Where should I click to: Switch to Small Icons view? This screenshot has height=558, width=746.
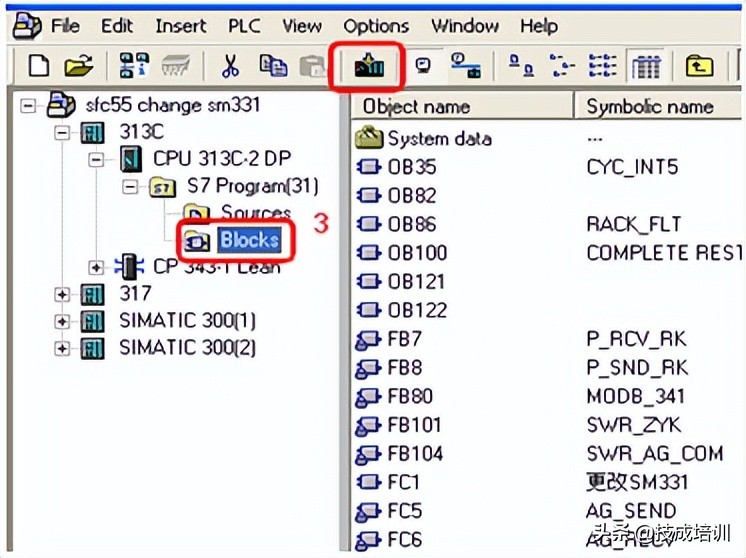(x=562, y=65)
